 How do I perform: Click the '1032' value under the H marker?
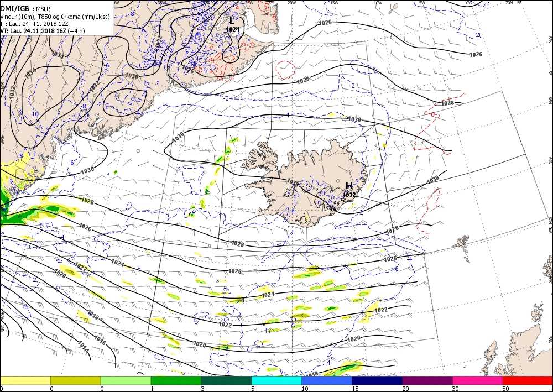(349, 195)
